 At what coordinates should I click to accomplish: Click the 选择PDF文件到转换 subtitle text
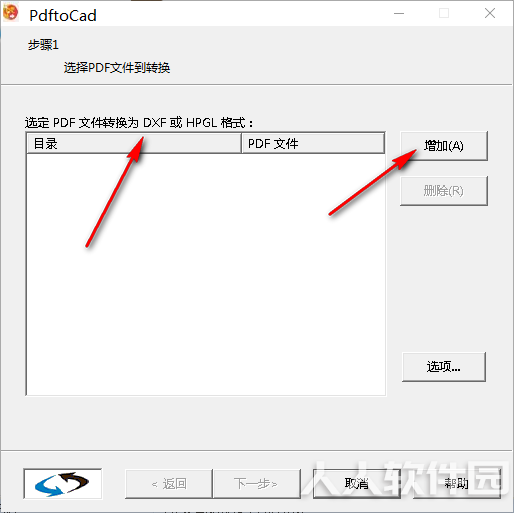click(x=117, y=68)
